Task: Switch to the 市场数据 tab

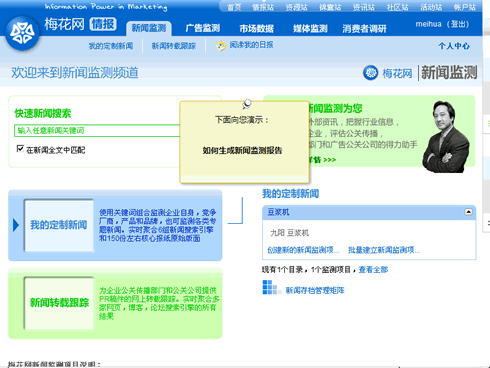Action: tap(256, 29)
